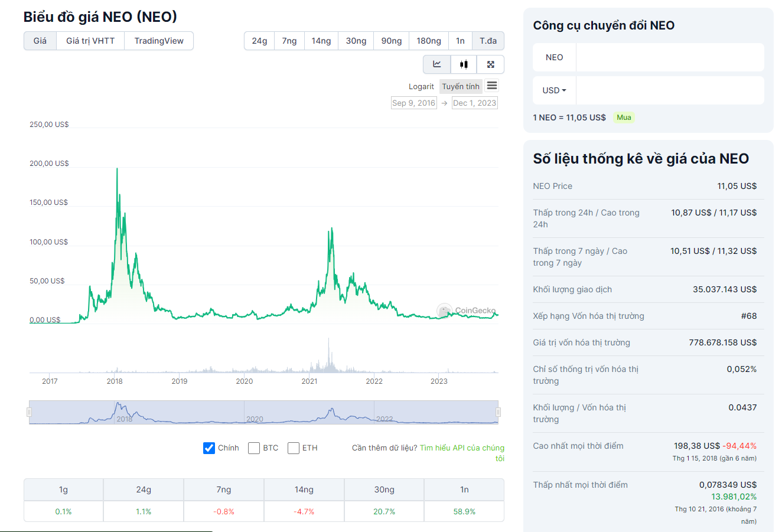Enable the ETH comparison checkbox
782x532 pixels.
tap(294, 448)
